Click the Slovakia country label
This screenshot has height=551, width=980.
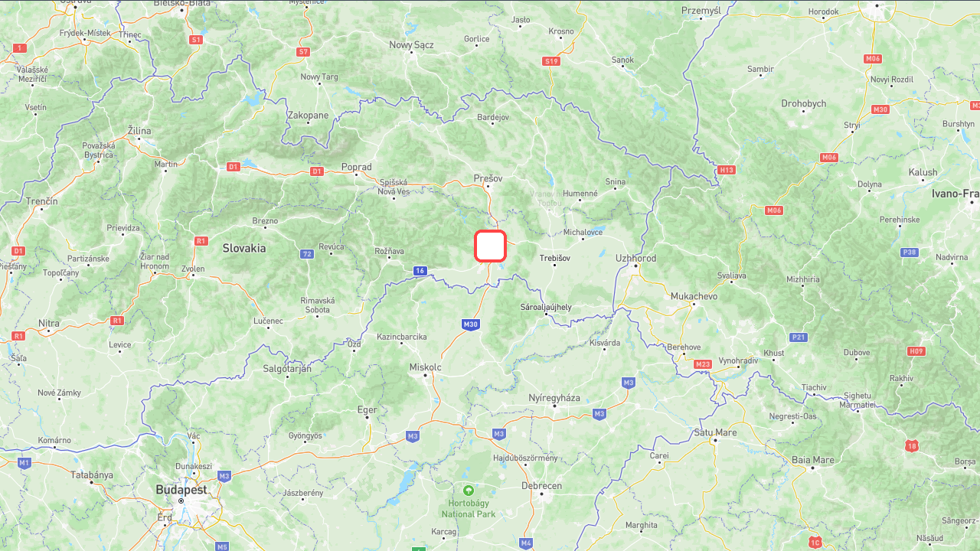244,248
